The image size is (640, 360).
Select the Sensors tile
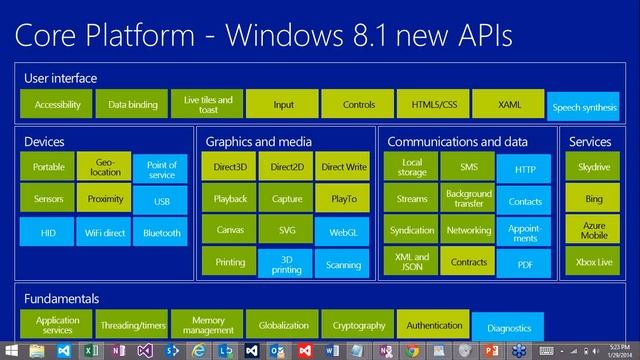(x=47, y=198)
